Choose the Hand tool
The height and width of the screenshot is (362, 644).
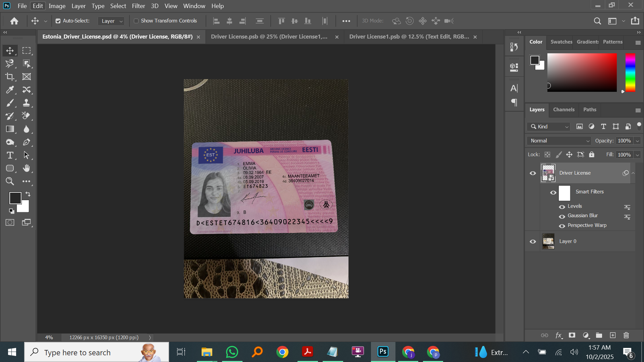(x=27, y=168)
